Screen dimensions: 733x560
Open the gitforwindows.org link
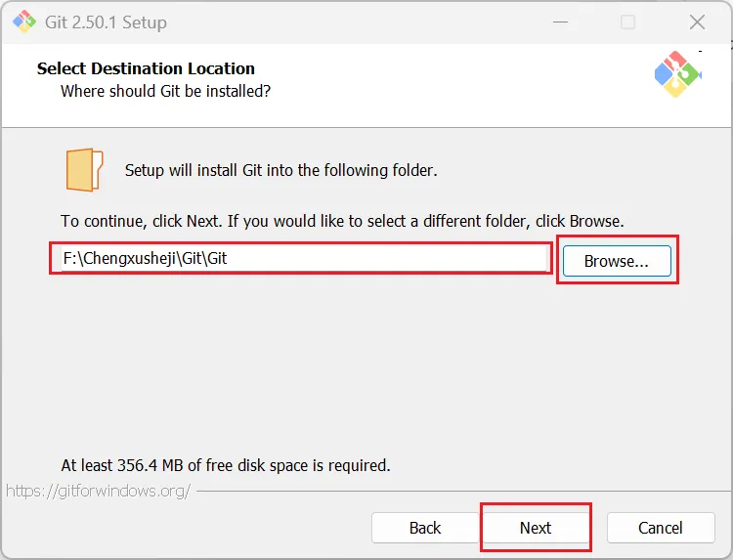coord(98,491)
